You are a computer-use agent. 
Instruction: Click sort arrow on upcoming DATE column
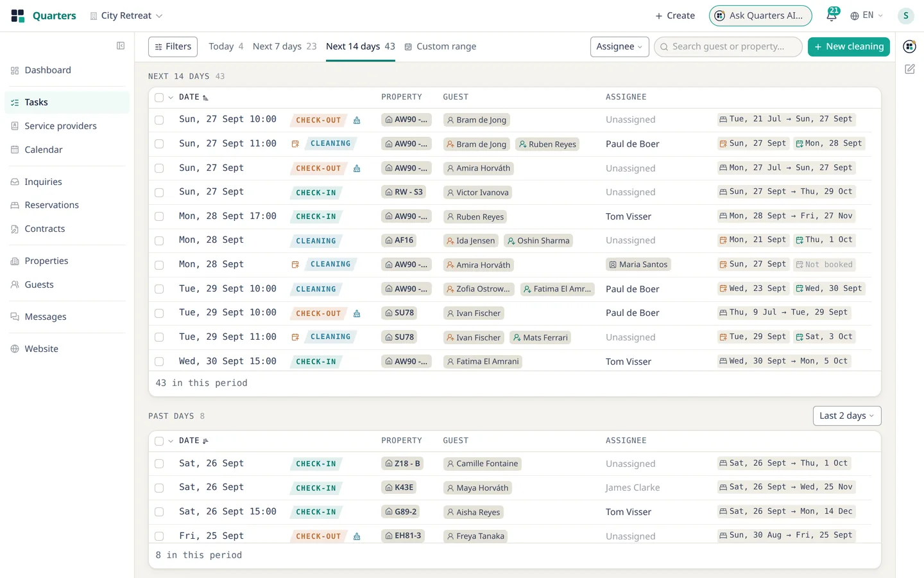[x=205, y=98]
